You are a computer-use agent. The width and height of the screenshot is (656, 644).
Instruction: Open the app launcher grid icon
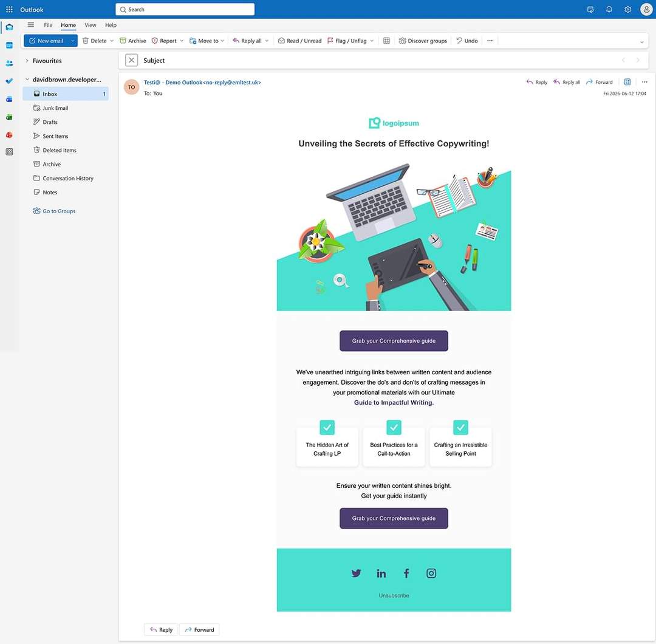coord(9,9)
